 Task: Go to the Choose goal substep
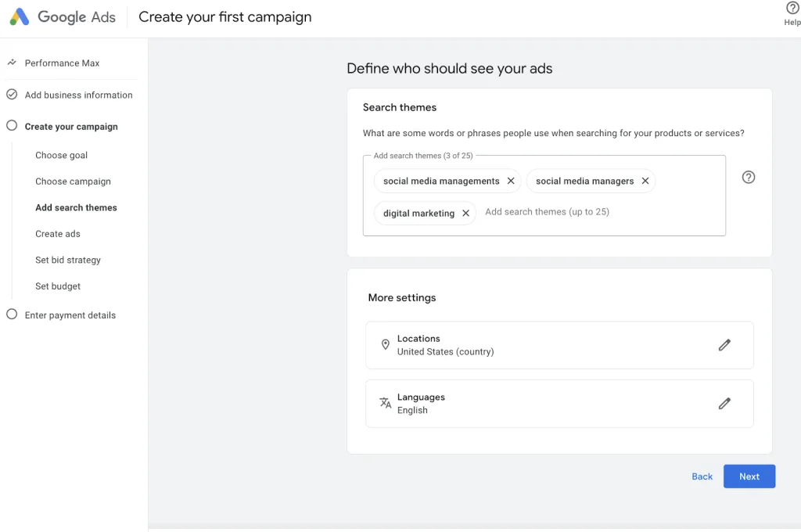pyautogui.click(x=61, y=156)
